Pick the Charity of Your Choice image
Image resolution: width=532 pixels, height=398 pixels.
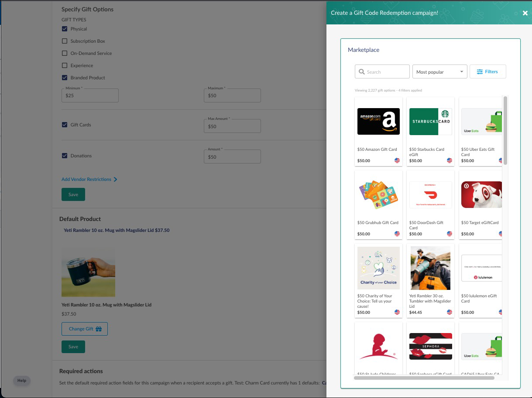(x=378, y=268)
